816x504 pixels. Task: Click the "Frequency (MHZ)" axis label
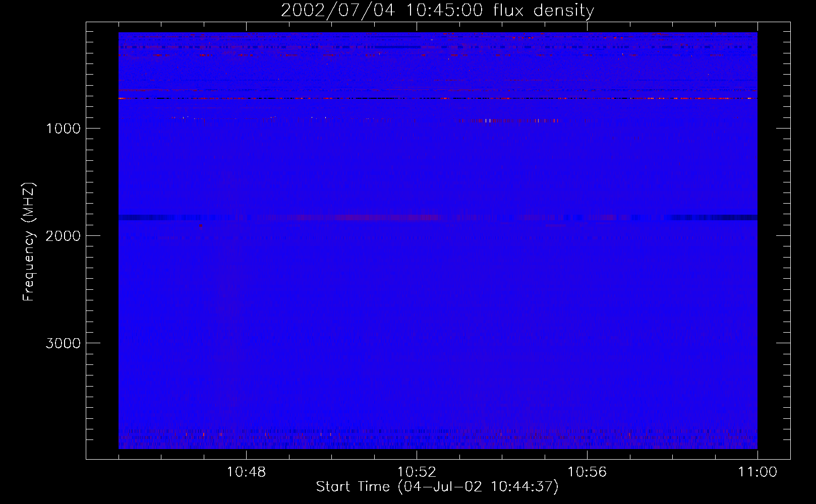(29, 242)
